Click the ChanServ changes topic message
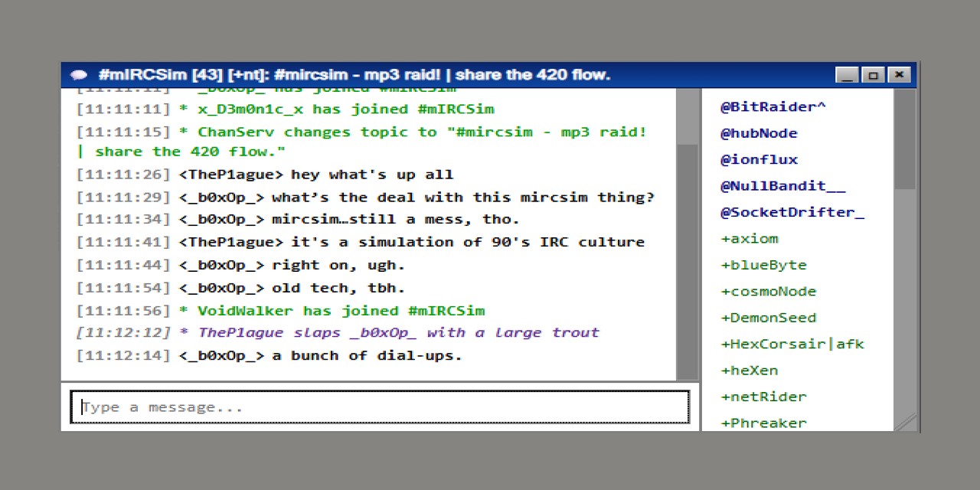The image size is (980, 490). coord(361,142)
